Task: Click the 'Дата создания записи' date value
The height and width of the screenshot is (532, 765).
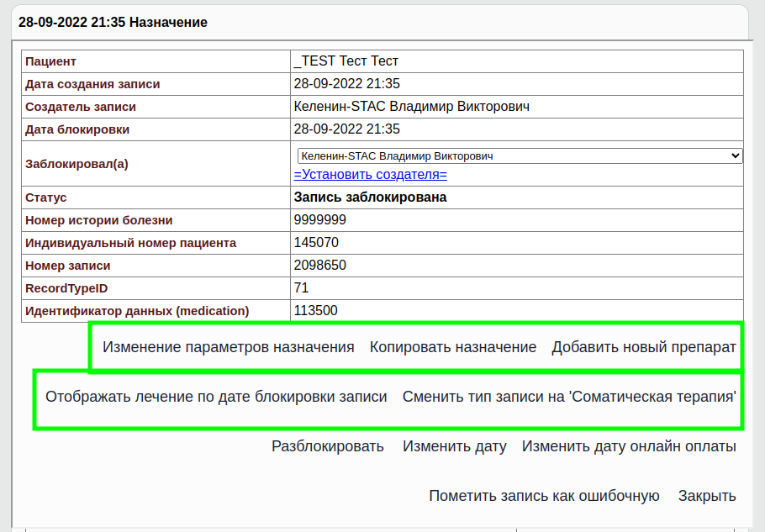Action: pyautogui.click(x=347, y=84)
